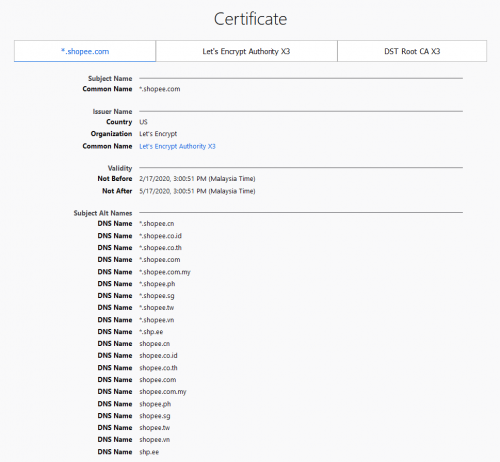Click the Country field label

tap(119, 122)
